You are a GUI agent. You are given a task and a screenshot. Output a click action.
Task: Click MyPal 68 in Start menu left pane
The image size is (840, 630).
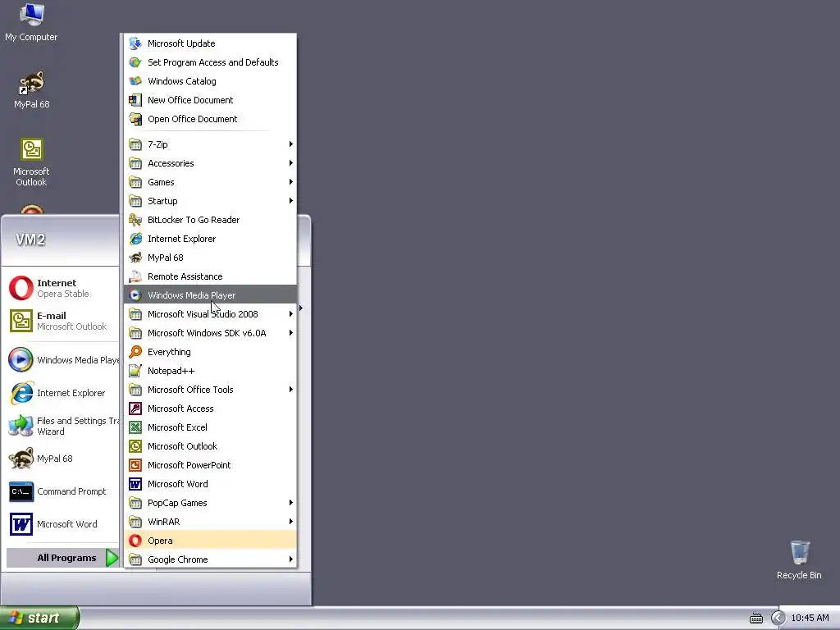tap(63, 459)
